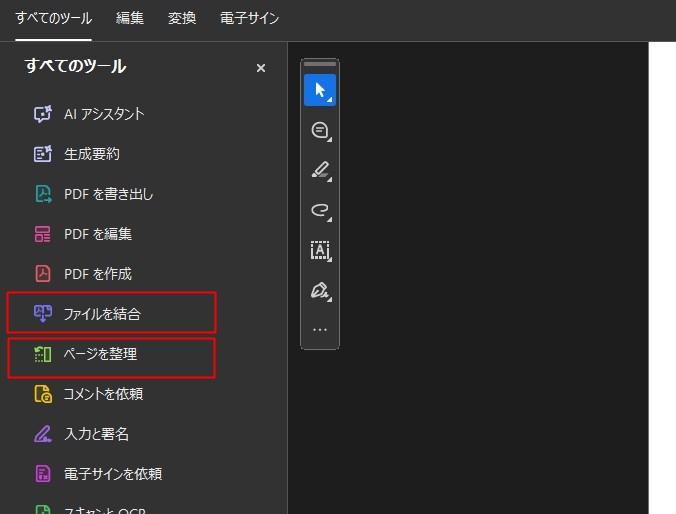Image resolution: width=676 pixels, height=514 pixels.
Task: Select the signature fountain pen tool
Action: tap(320, 290)
